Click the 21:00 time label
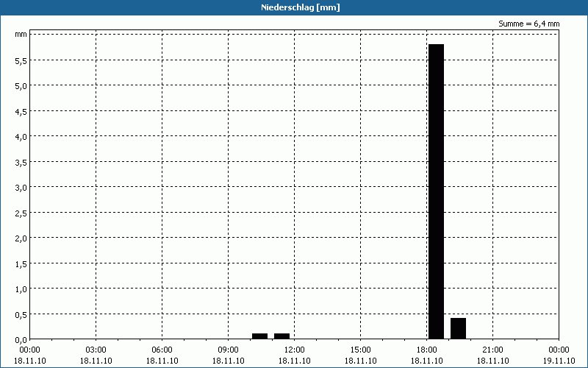 click(492, 350)
